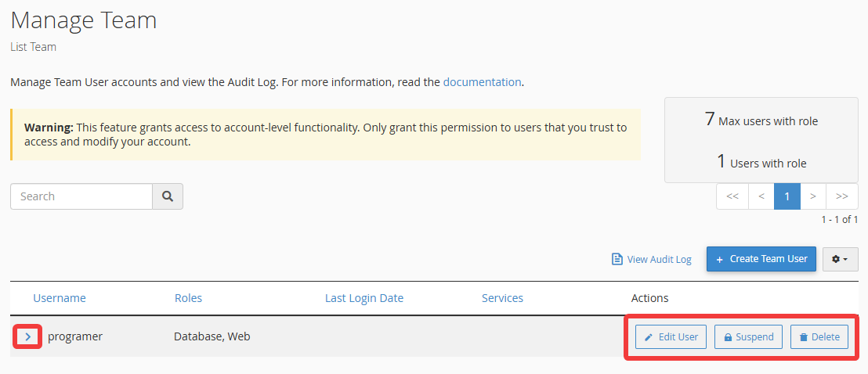The height and width of the screenshot is (374, 868).
Task: Click the List Team breadcrumb
Action: coord(33,47)
